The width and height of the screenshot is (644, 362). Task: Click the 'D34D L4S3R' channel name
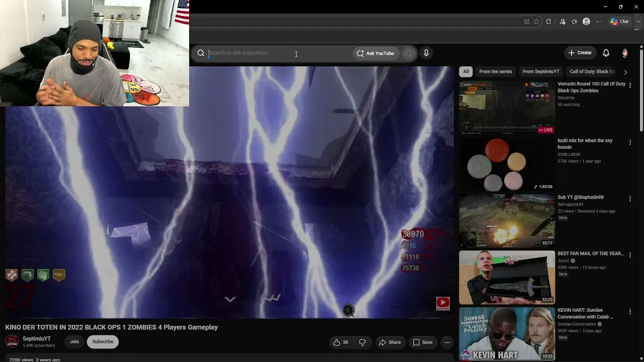(x=569, y=154)
